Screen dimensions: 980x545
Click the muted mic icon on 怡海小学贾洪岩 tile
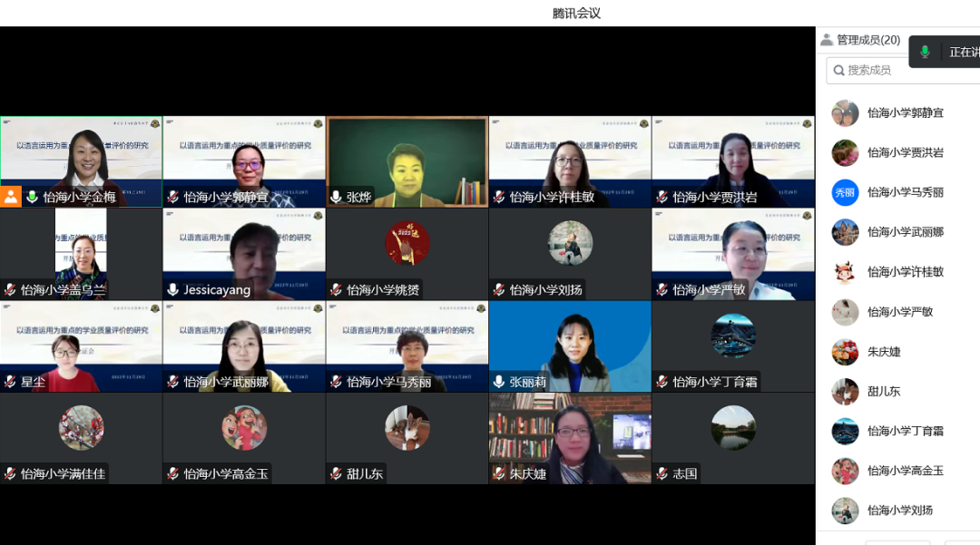661,198
